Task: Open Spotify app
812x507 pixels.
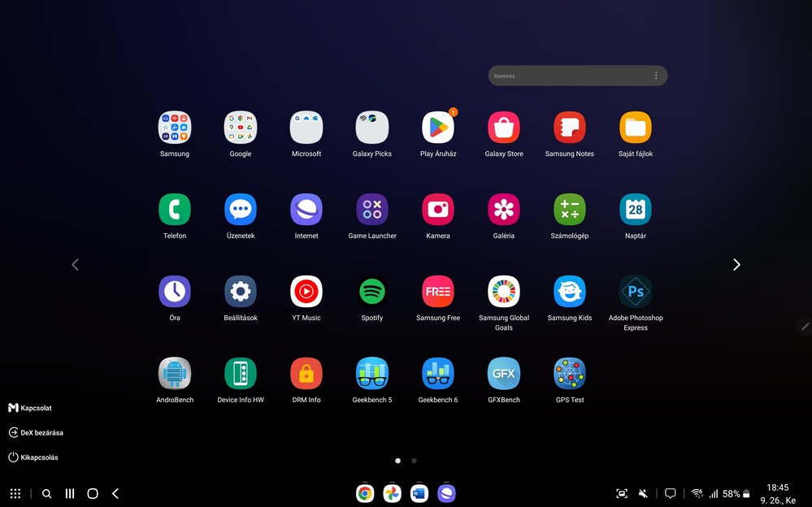Action: (x=371, y=292)
